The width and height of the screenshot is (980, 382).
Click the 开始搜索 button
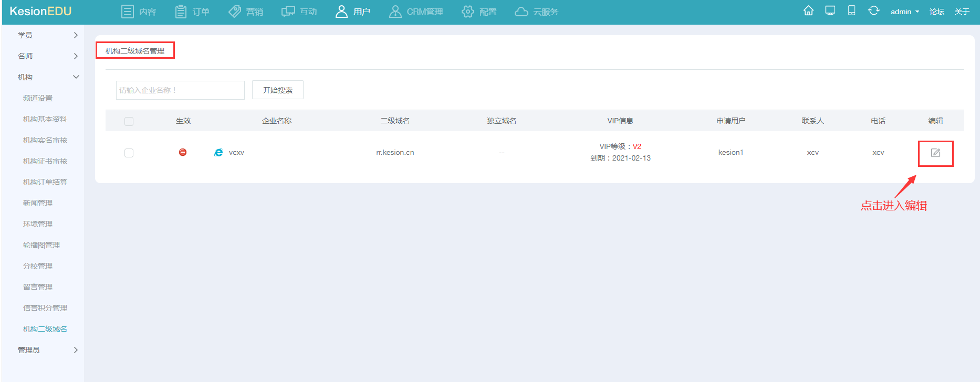pos(277,90)
